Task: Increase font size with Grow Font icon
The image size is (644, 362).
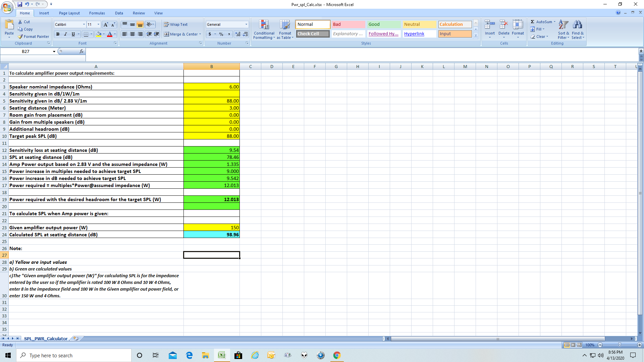Action: point(106,24)
